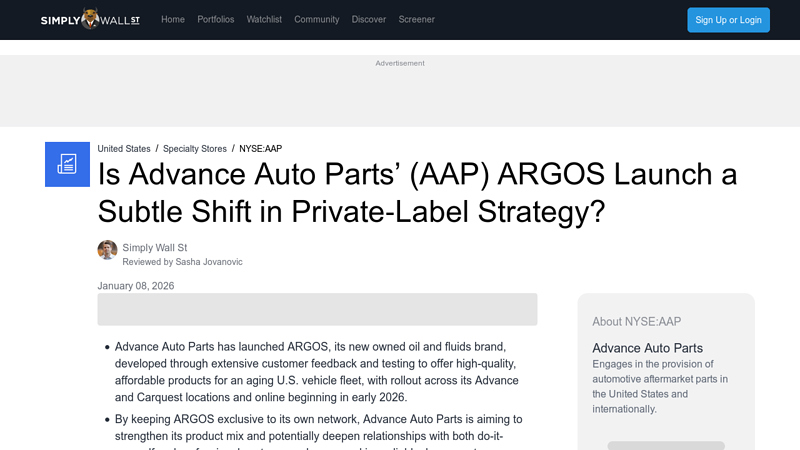800x450 pixels.
Task: Click the first bullet about ARGOS launch
Action: (x=317, y=372)
